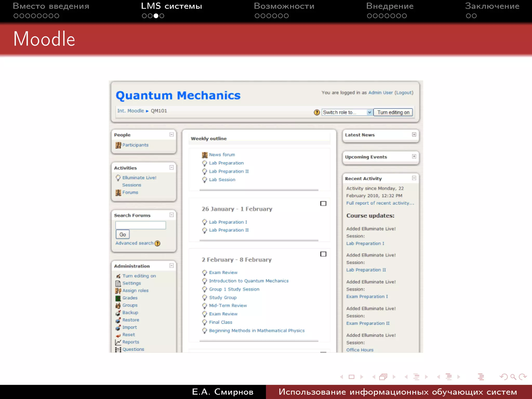Jump to the Возможности section

click(x=284, y=6)
